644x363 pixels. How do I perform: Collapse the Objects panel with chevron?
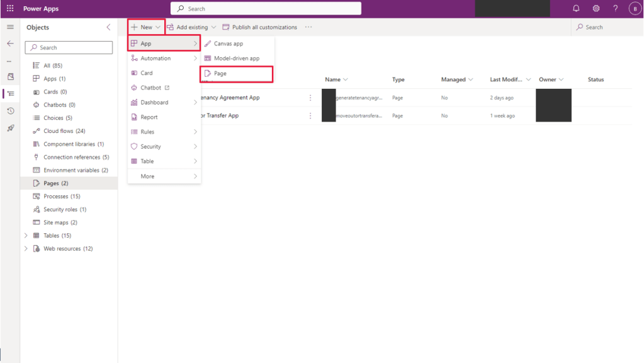tap(108, 27)
